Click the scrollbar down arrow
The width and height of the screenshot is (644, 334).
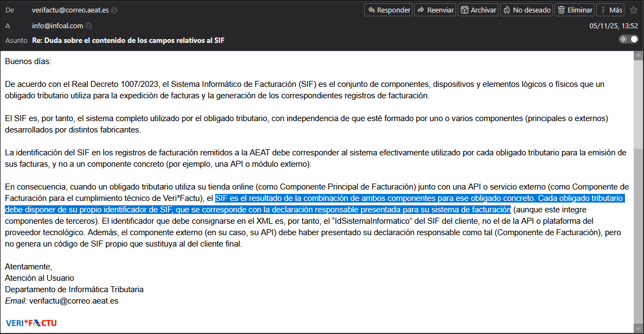coord(638,329)
